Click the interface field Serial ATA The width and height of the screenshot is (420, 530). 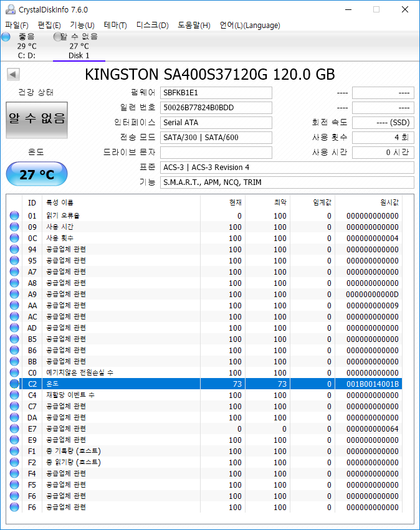[216, 122]
